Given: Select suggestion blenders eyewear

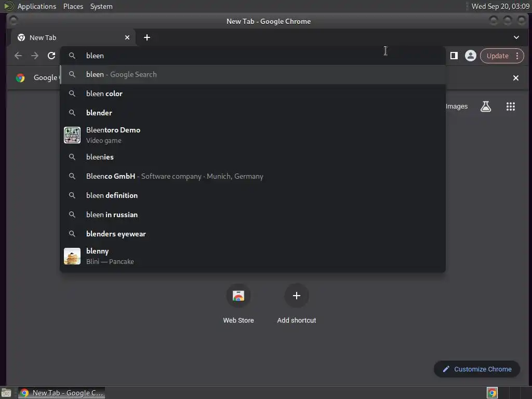Looking at the screenshot, I should [x=252, y=234].
